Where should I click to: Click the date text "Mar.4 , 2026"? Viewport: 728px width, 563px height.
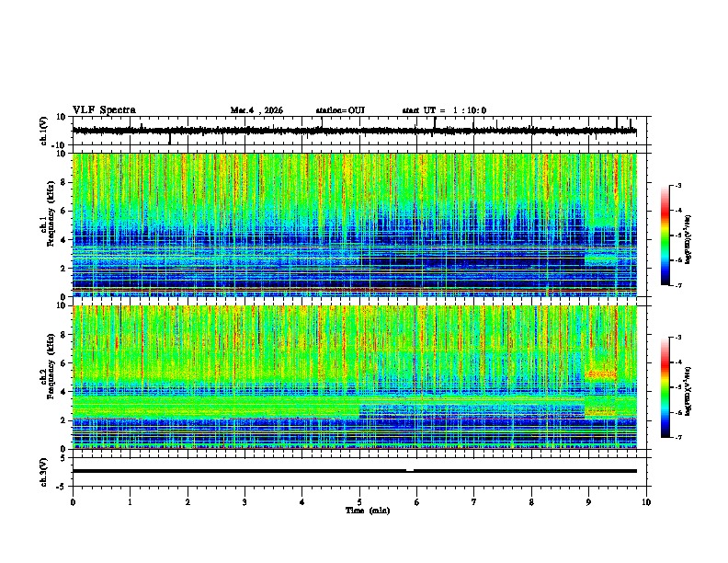pos(256,110)
